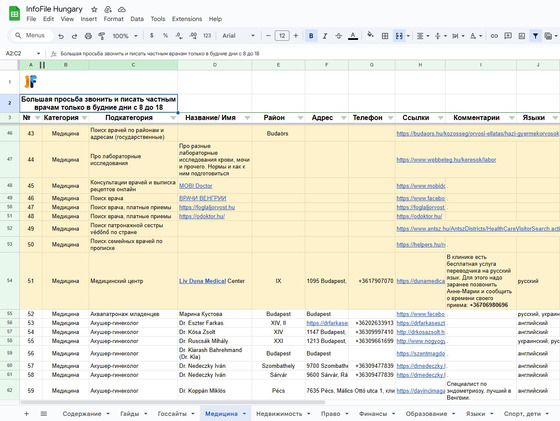Open filter on Подкатегория column header

tap(173, 118)
